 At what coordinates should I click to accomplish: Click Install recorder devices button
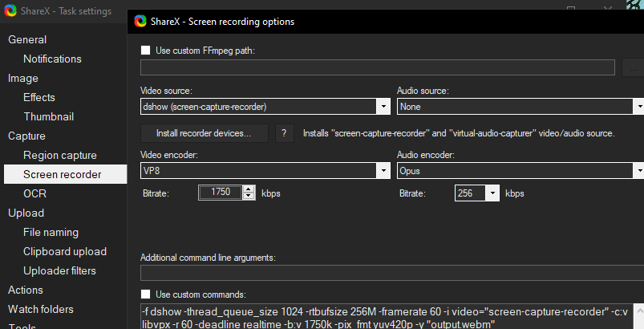pyautogui.click(x=205, y=133)
